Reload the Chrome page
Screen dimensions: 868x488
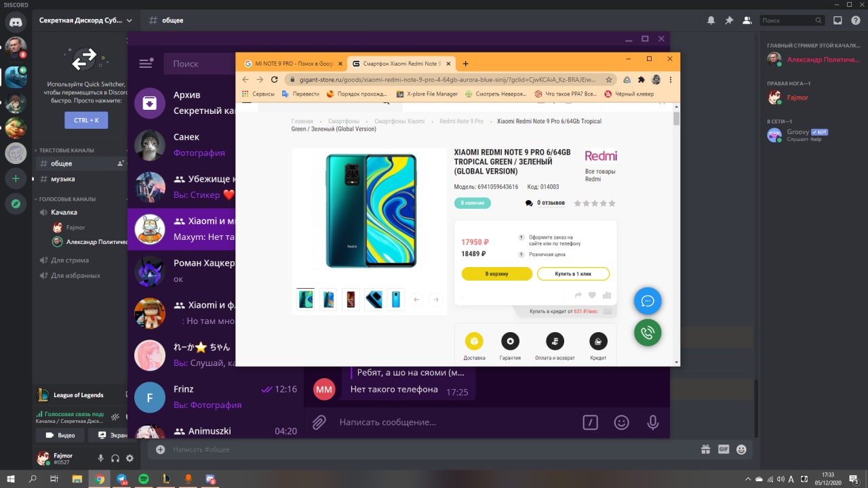[x=276, y=79]
